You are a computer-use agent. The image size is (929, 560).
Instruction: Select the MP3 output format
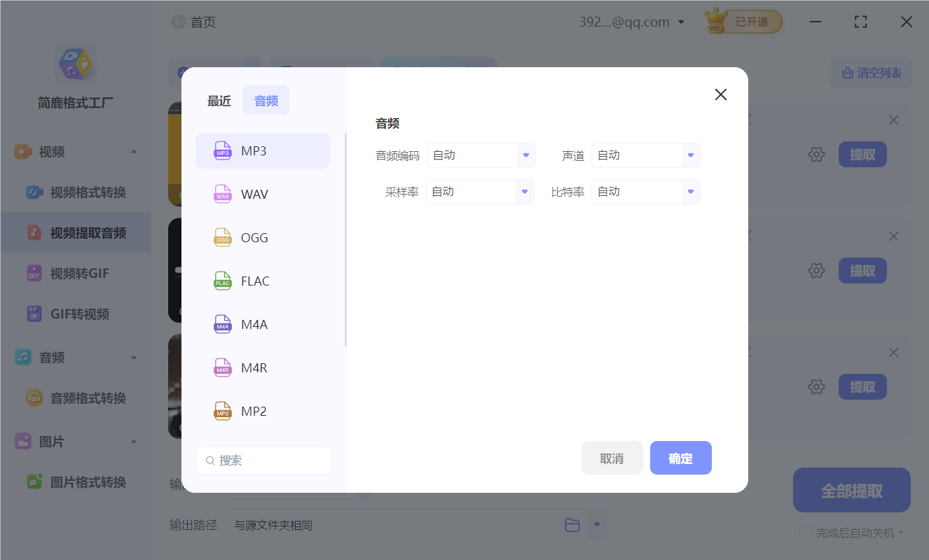[x=263, y=150]
